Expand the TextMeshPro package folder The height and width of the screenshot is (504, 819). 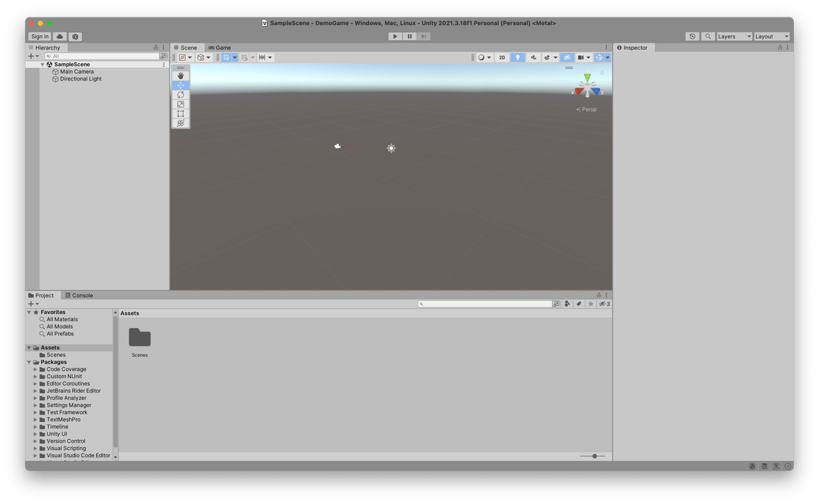pyautogui.click(x=36, y=419)
